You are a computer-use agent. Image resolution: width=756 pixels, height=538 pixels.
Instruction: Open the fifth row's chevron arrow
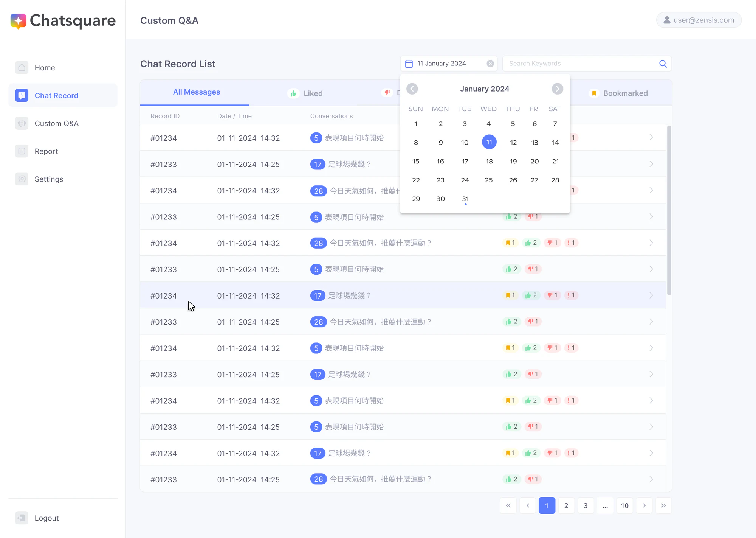tap(651, 243)
